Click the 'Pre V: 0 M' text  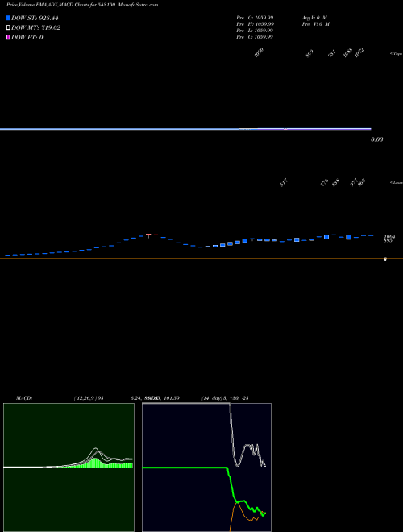pos(315,24)
